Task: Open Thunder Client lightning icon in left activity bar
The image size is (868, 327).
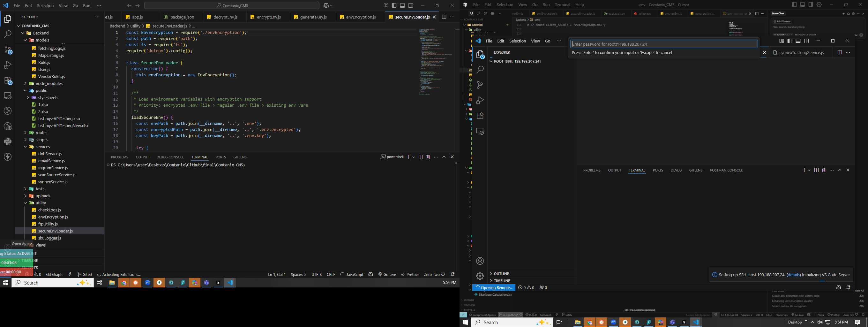Action: coord(7,157)
